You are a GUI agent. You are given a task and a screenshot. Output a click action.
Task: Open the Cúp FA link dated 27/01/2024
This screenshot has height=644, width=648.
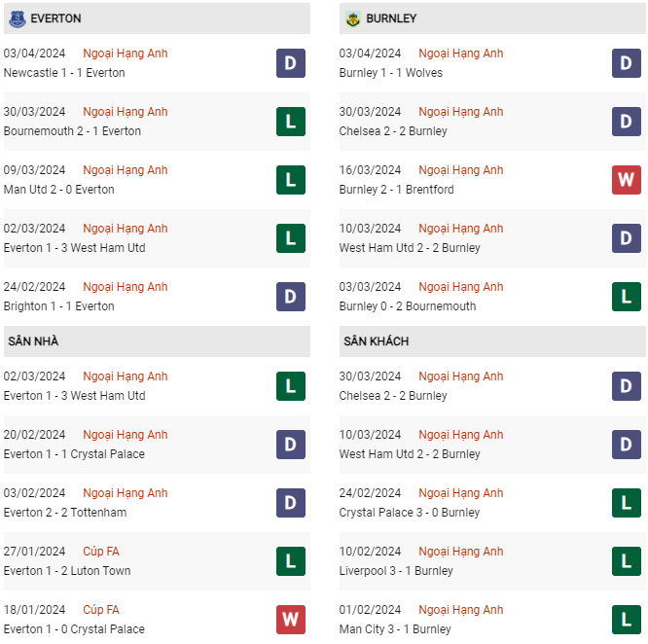point(101,552)
